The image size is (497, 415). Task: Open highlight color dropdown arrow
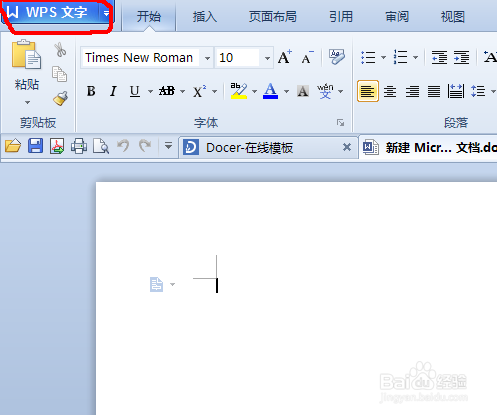coord(254,91)
